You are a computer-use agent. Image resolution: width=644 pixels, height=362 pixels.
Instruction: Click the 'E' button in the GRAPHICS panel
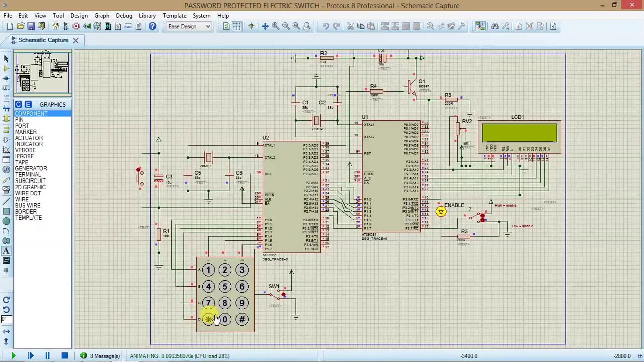tap(28, 104)
